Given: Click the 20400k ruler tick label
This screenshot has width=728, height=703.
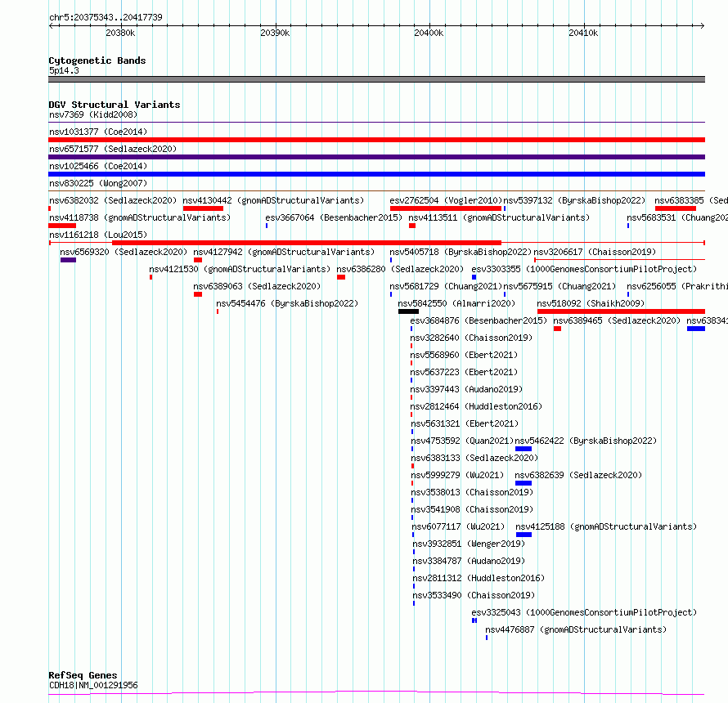Looking at the screenshot, I should pos(429,33).
